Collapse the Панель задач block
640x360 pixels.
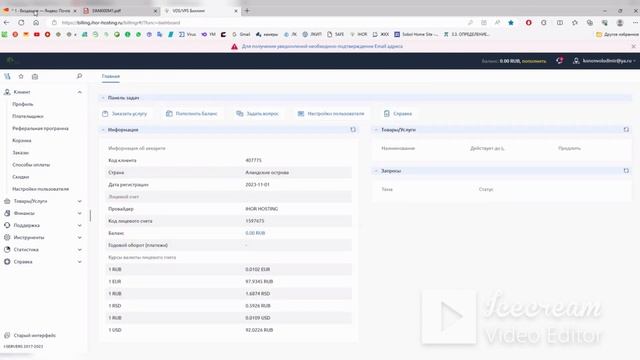(x=103, y=98)
